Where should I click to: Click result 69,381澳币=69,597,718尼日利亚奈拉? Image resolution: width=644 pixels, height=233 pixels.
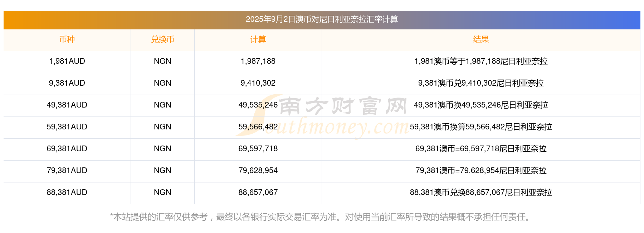click(481, 149)
